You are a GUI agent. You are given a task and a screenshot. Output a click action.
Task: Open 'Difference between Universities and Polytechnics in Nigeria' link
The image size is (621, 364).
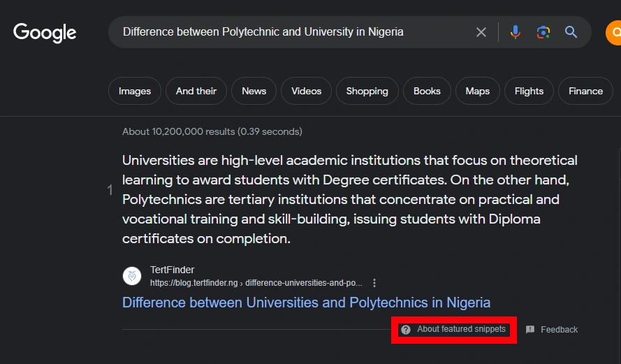pyautogui.click(x=306, y=303)
